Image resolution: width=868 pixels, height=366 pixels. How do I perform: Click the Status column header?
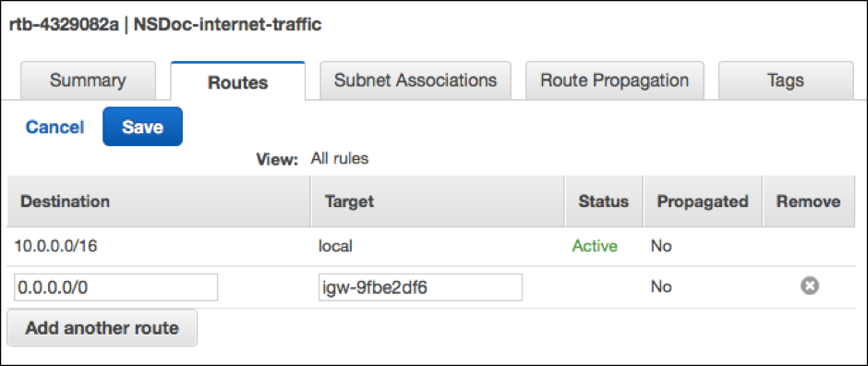pyautogui.click(x=603, y=201)
